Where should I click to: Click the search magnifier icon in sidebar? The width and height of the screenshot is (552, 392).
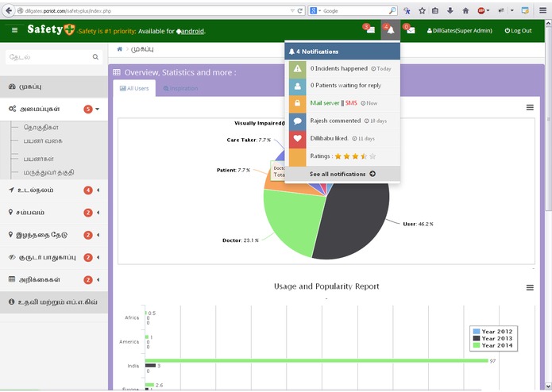point(95,57)
